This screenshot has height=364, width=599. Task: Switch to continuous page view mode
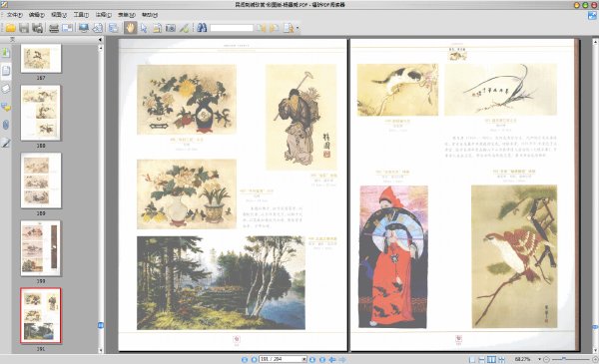482,359
